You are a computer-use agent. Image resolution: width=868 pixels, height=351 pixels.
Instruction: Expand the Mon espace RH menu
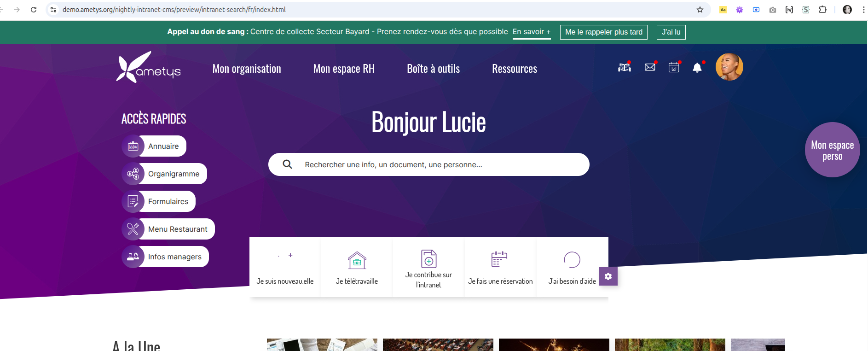[x=344, y=69]
